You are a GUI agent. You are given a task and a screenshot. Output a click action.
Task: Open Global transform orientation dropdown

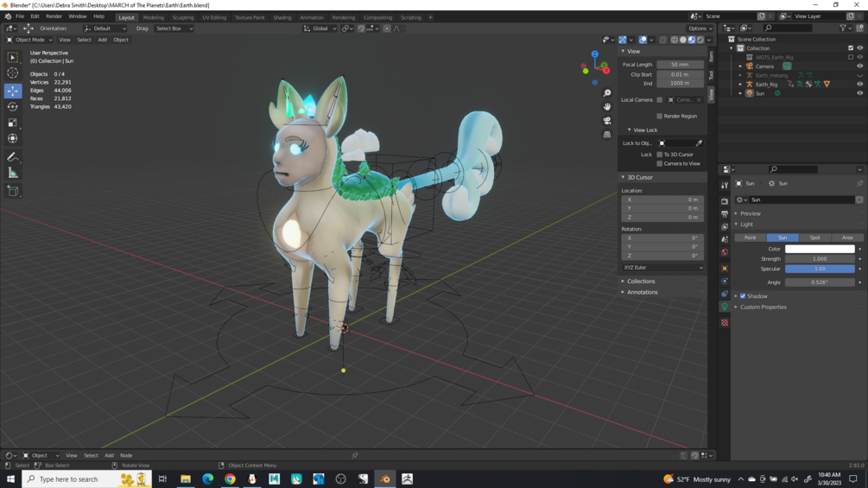click(320, 29)
